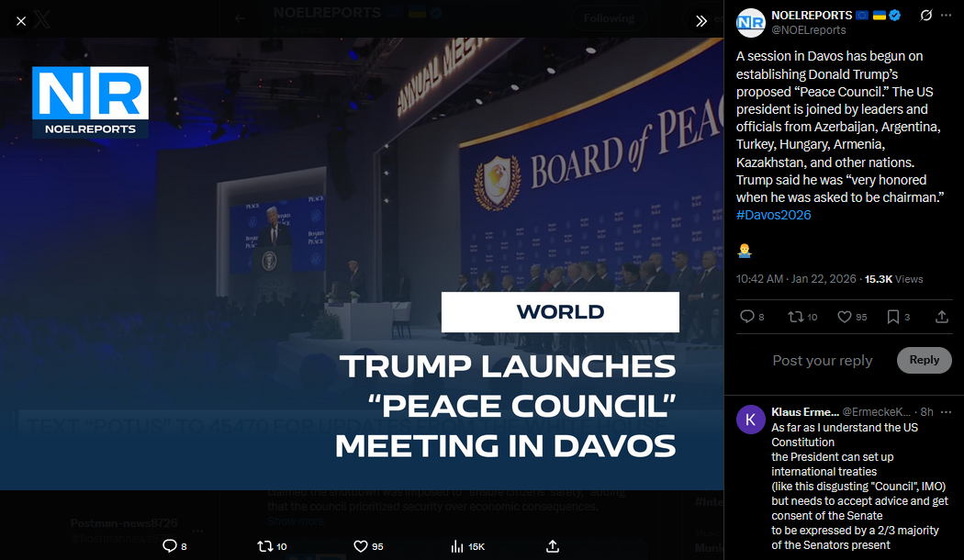
Task: Open the #Davos2026 hashtag
Action: tap(773, 215)
